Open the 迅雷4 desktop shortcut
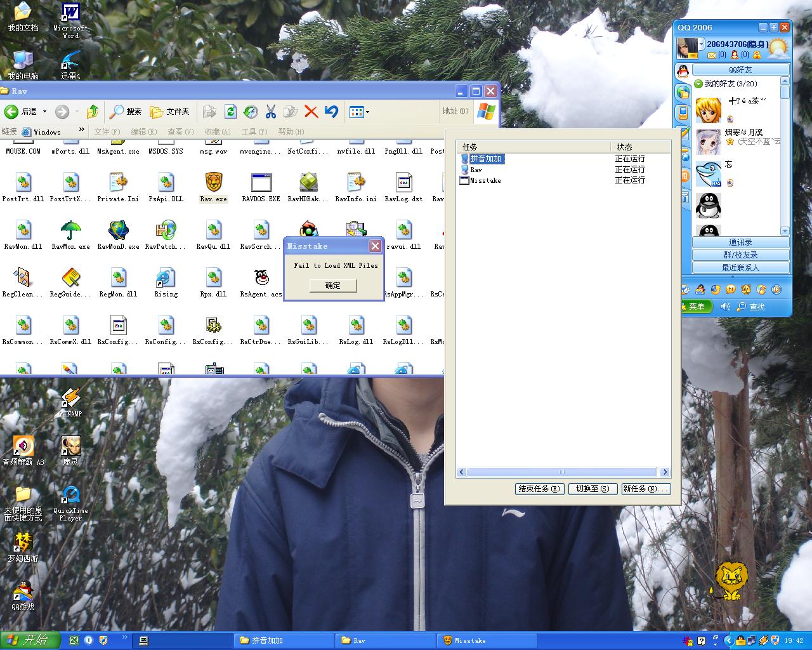 70,65
